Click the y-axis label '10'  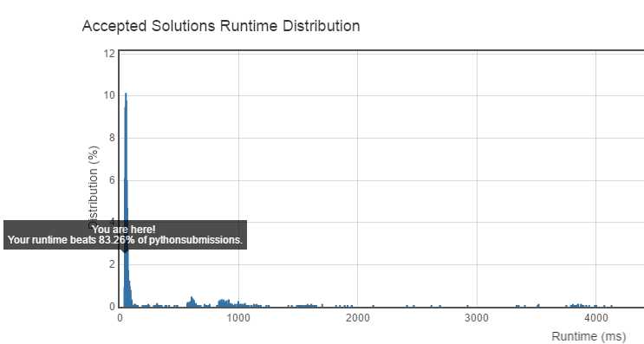[109, 95]
